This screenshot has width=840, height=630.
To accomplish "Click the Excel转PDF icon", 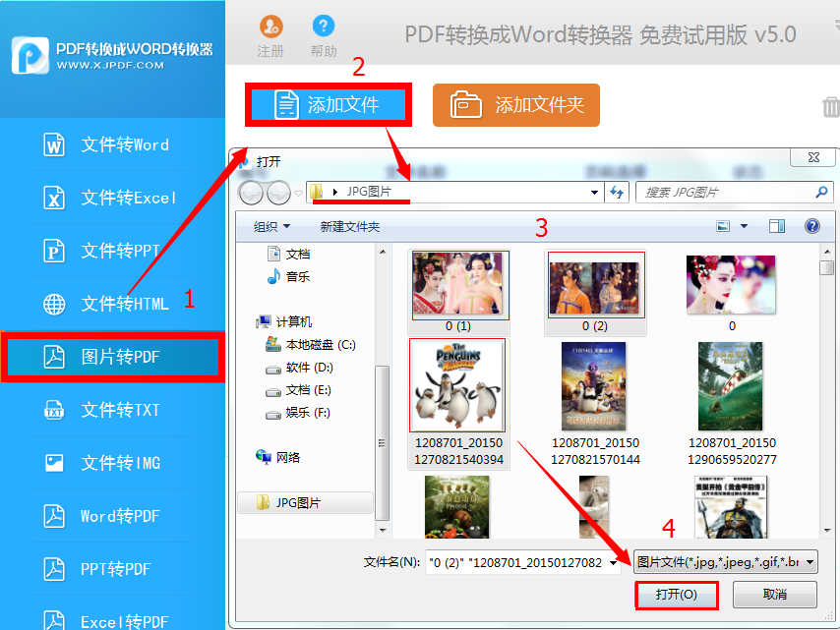I will pyautogui.click(x=54, y=620).
